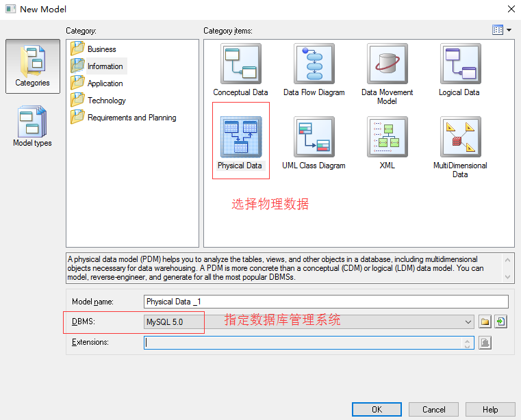Click into the Extensions field
Viewport: 521px width, 420px height.
coord(303,343)
